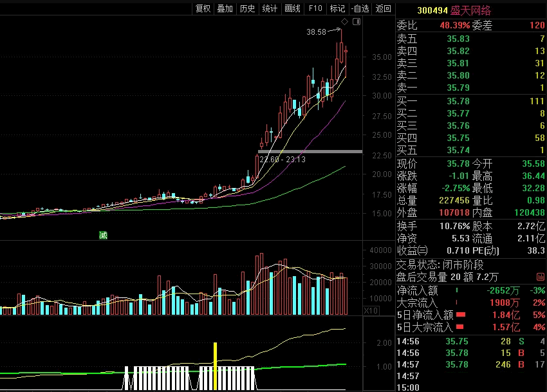
Task: Click 委比 value 48.39%
Action: [454, 25]
